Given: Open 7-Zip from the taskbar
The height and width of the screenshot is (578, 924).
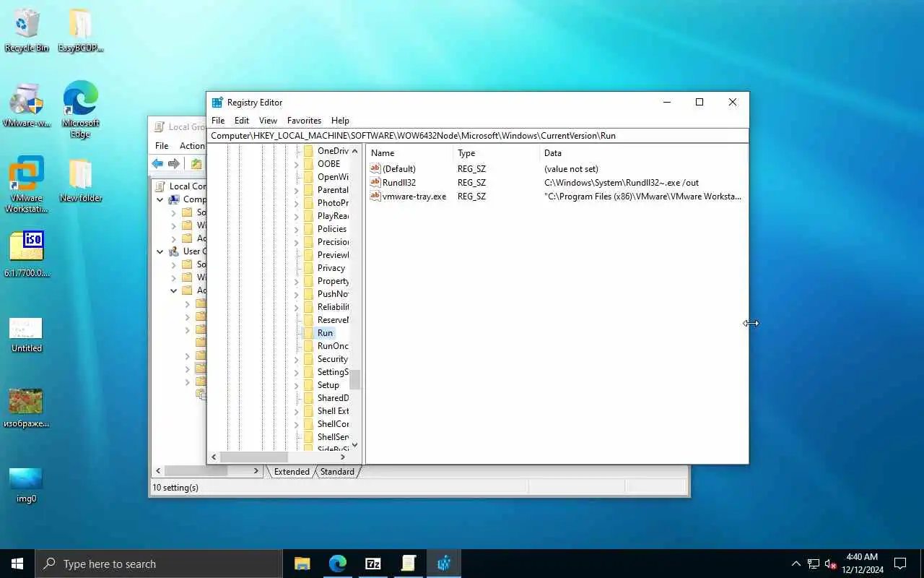Looking at the screenshot, I should [x=373, y=564].
